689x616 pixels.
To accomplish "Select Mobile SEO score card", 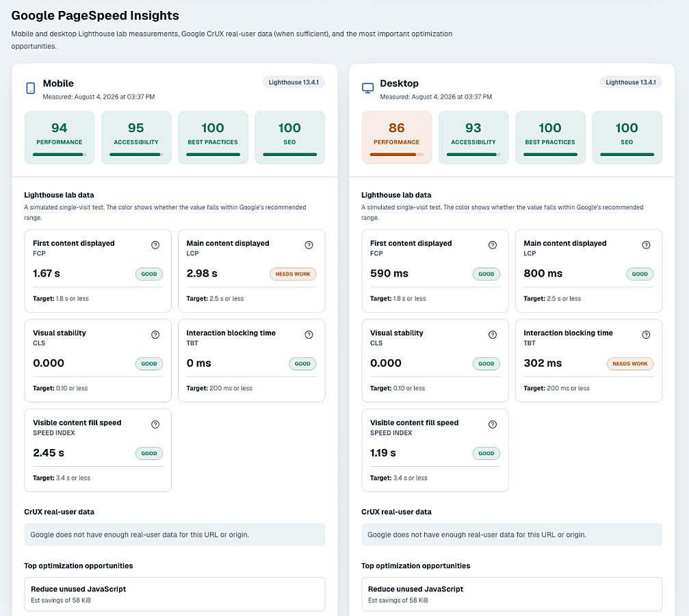I will 289,138.
